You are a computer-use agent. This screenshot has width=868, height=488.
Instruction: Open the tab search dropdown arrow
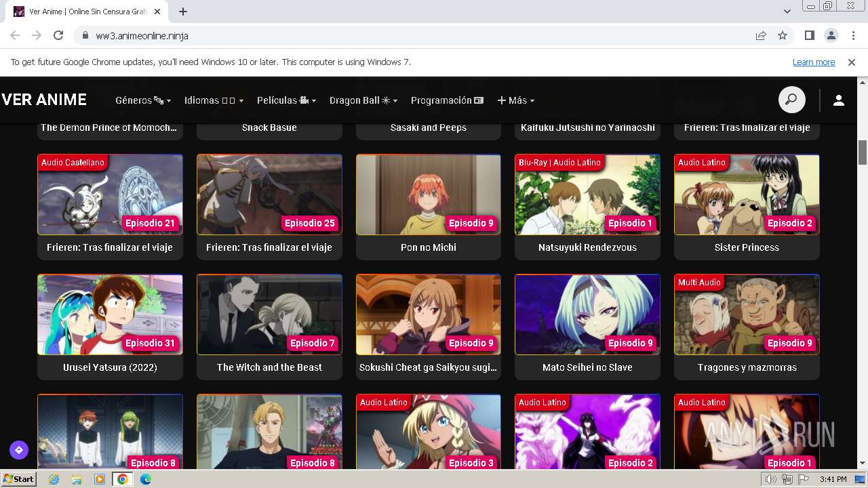tap(787, 12)
